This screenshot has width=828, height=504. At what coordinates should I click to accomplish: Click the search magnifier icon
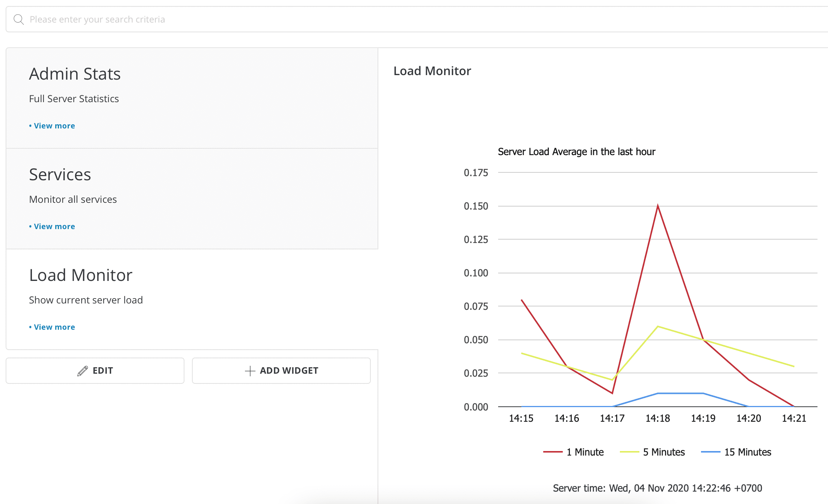pyautogui.click(x=18, y=20)
